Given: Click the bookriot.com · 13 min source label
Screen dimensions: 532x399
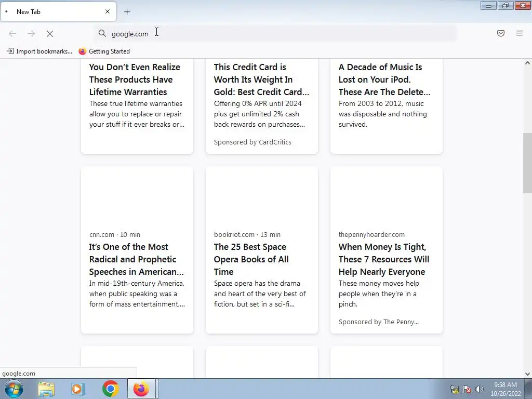Looking at the screenshot, I should tap(247, 234).
